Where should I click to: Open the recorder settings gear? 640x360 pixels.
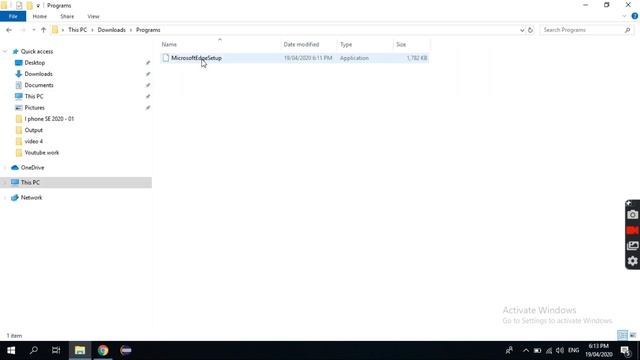coord(633,261)
